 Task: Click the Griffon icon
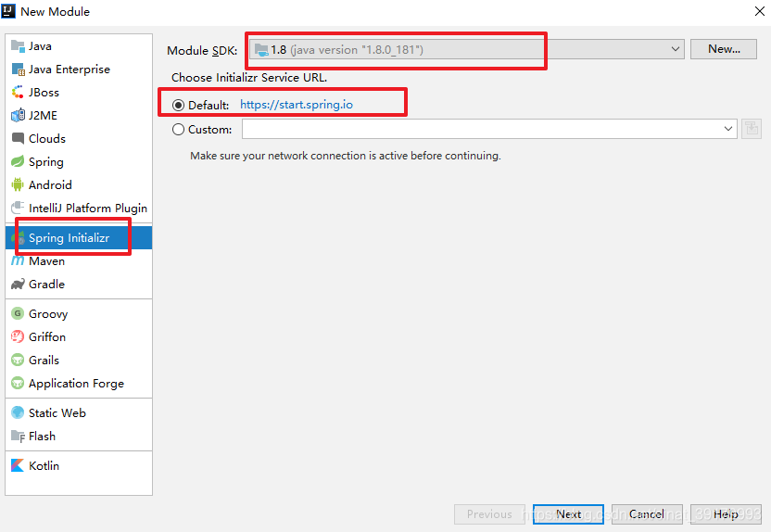pos(18,336)
